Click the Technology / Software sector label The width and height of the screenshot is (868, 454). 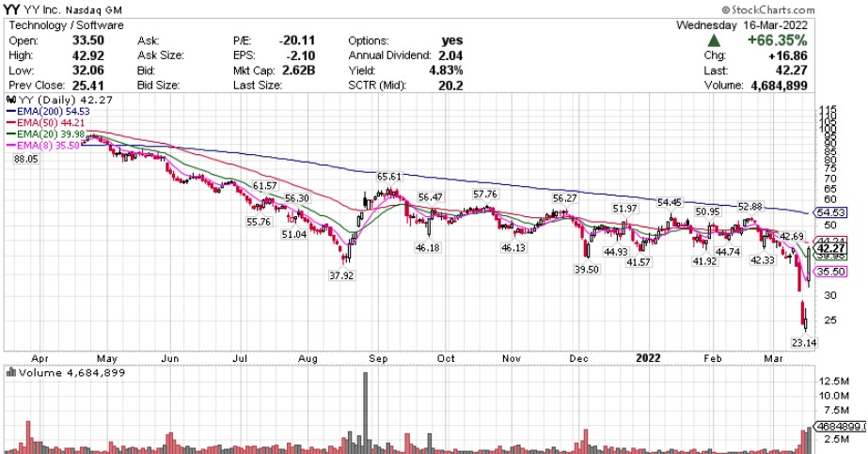coord(66,25)
